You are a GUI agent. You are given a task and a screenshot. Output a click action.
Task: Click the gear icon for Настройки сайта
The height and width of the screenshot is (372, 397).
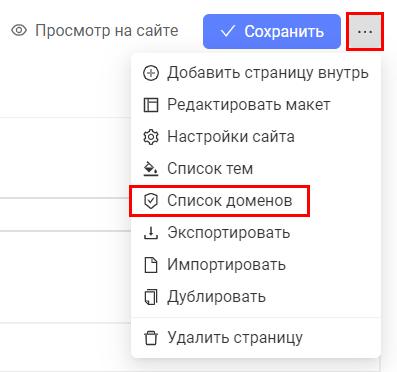[x=151, y=137]
